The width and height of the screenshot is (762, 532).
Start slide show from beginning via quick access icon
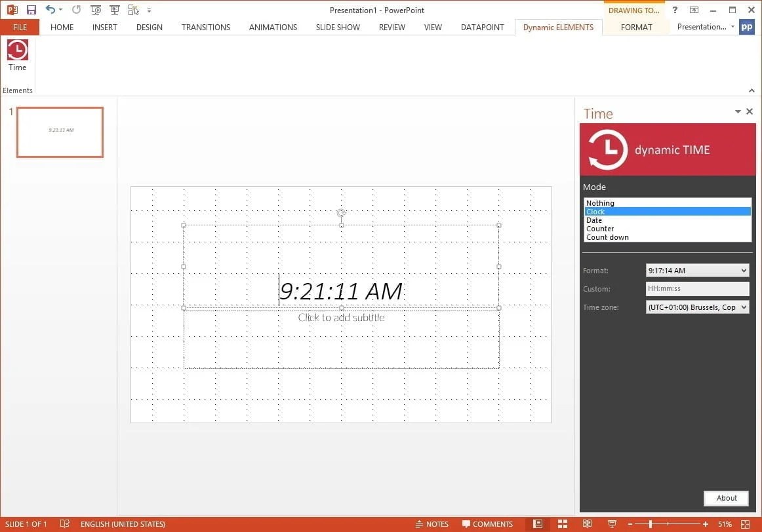coord(96,10)
